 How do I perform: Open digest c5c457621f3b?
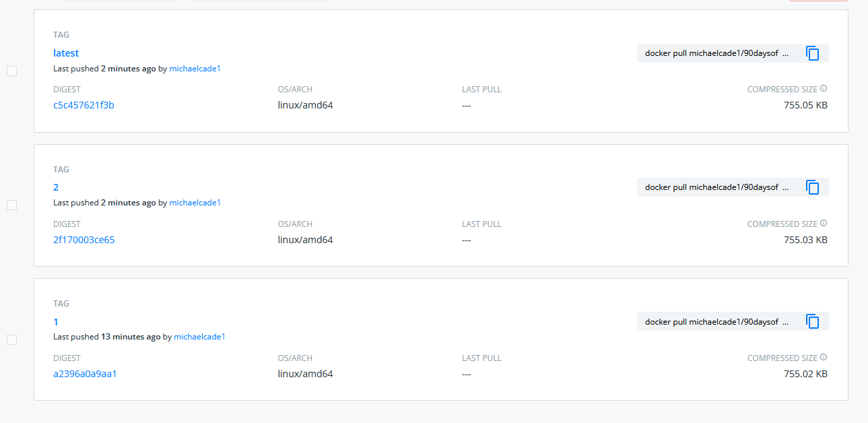pos(84,105)
